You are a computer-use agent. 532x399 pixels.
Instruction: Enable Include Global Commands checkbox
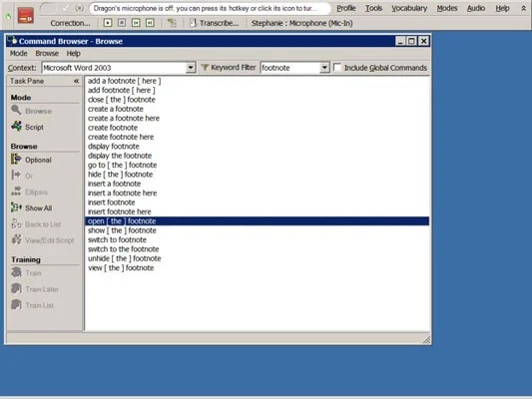(337, 67)
